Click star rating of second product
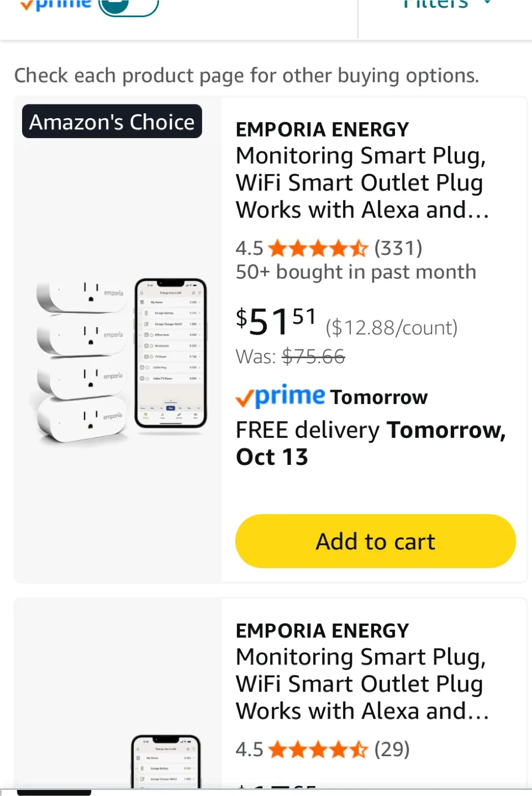 pos(318,750)
